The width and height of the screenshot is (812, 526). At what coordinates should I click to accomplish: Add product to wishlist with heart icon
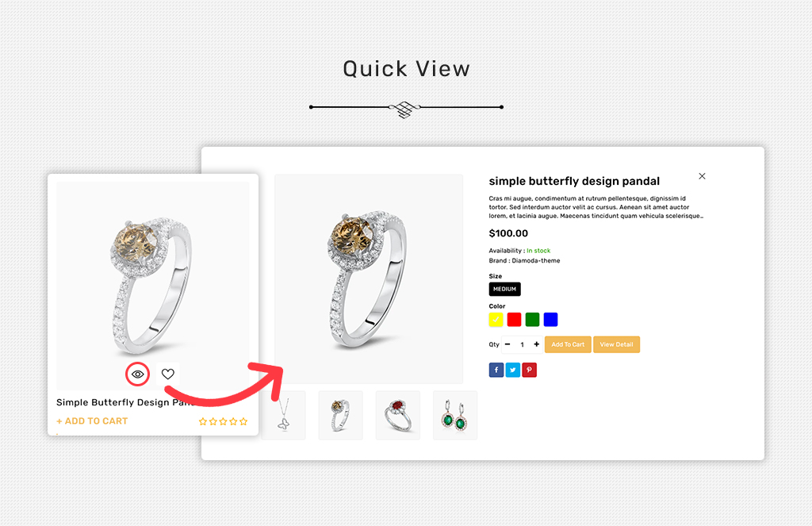coord(168,374)
